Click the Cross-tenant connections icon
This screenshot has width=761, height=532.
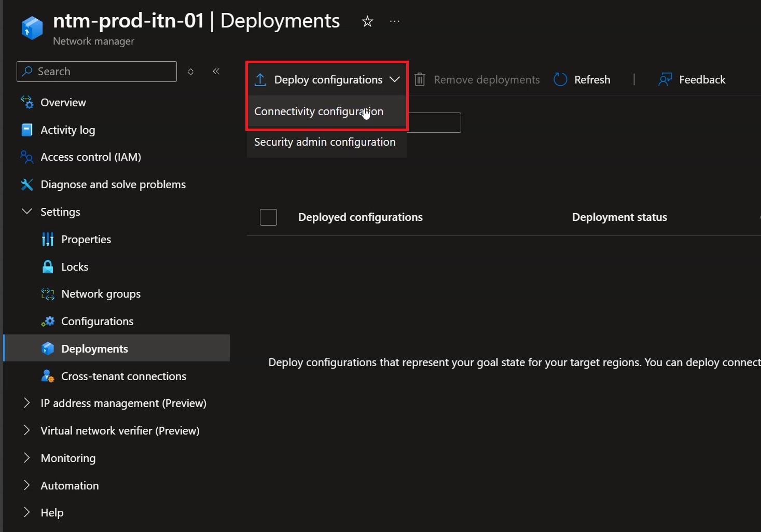click(48, 376)
